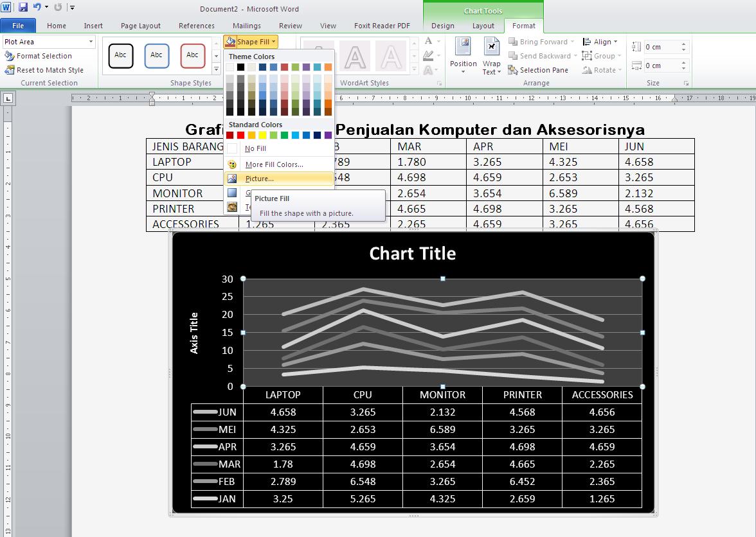Screen dimensions: 756x537
Task: Open More Fill Colors dialog
Action: [279, 164]
